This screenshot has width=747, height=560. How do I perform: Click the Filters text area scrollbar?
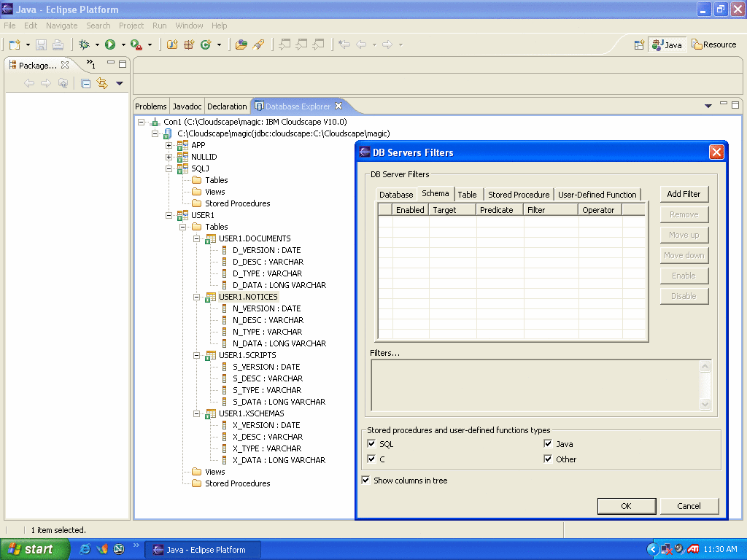point(705,386)
